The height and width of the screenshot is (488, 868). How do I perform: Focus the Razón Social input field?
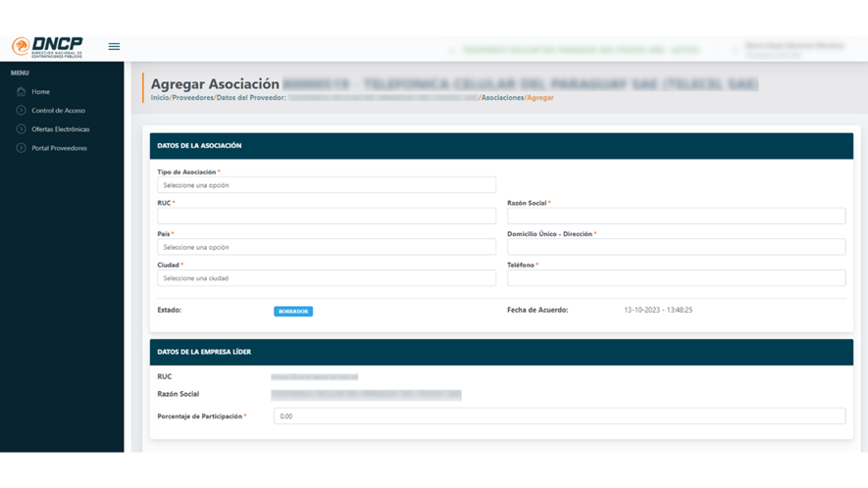click(677, 217)
